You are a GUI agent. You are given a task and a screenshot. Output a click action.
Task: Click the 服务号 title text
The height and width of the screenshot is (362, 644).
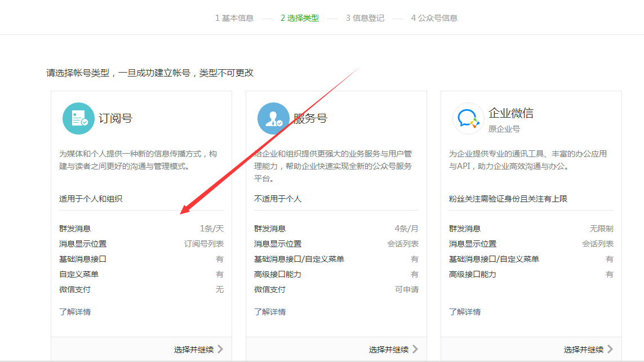(310, 119)
